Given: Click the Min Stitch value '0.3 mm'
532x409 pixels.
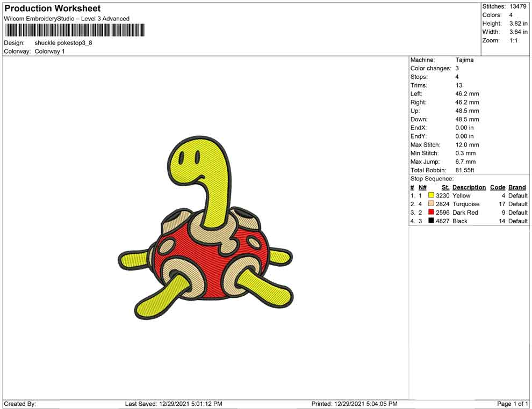Looking at the screenshot, I should coord(465,153).
